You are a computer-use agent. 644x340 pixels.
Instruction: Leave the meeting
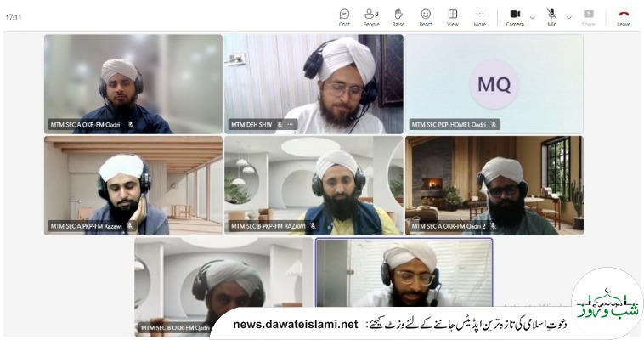point(624,16)
